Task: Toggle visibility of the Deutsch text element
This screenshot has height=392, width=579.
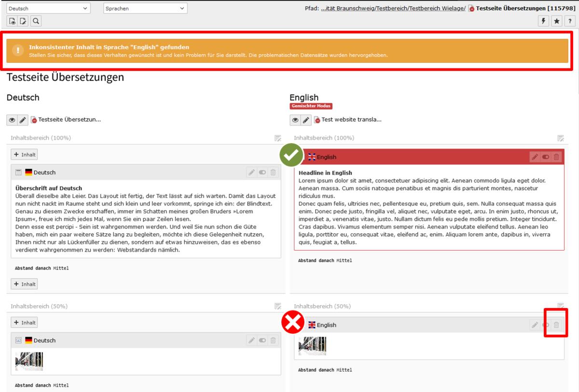Action: 262,172
